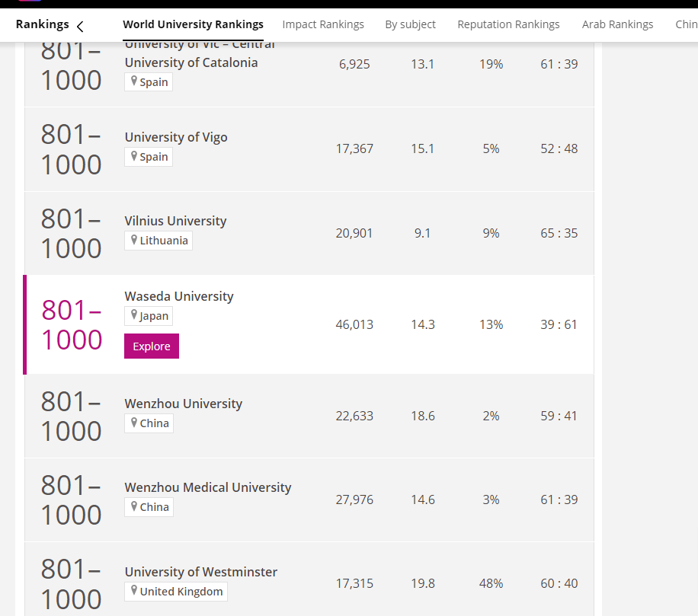The height and width of the screenshot is (616, 698).
Task: Click the United Kingdom location tag
Action: [176, 591]
